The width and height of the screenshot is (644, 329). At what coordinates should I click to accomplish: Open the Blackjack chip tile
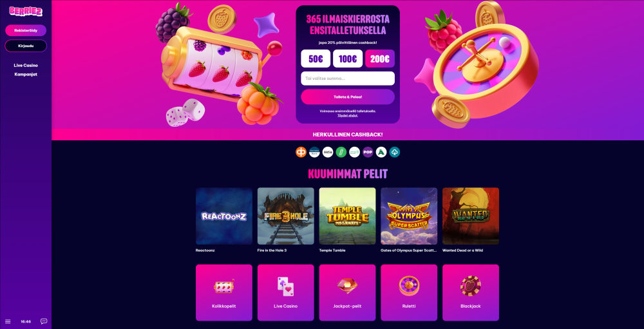coord(471,292)
